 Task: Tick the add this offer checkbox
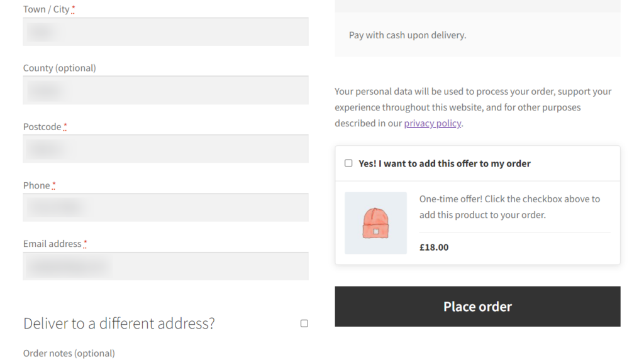tap(348, 163)
